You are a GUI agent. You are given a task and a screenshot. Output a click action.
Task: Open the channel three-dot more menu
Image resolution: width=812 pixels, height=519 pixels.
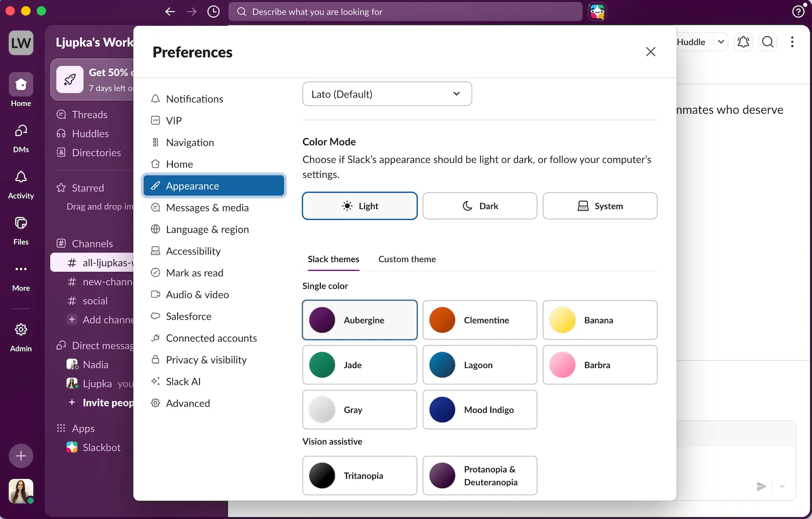[x=792, y=42]
